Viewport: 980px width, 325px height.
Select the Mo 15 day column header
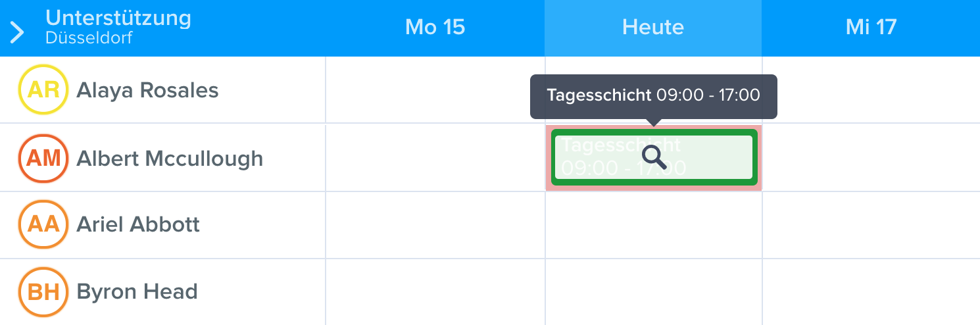(x=435, y=28)
